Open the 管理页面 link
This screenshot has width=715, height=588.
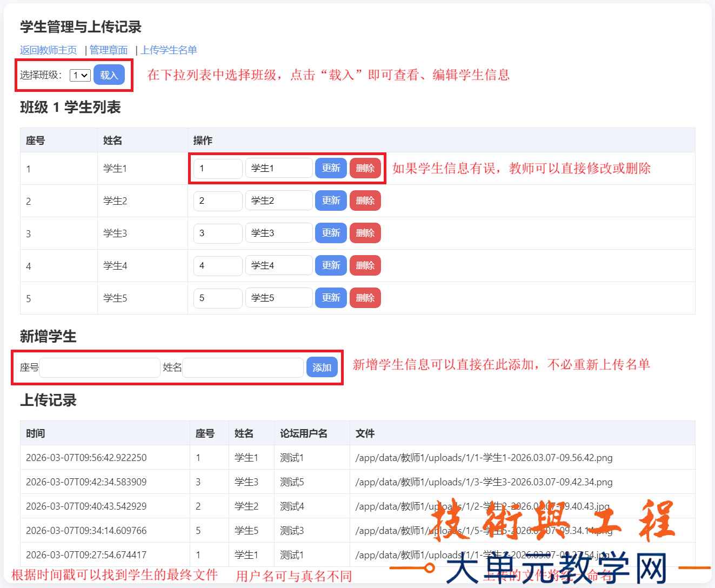click(109, 50)
